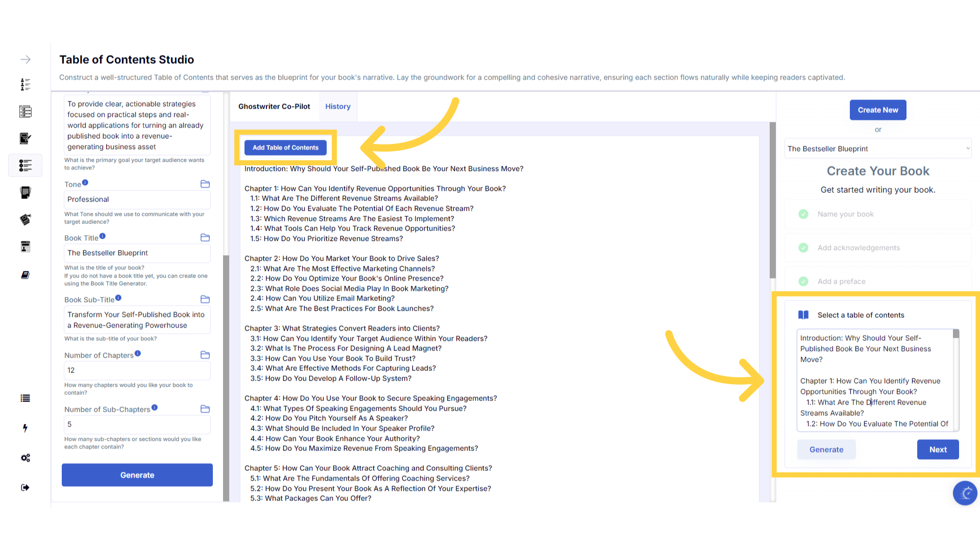This screenshot has width=980, height=551.
Task: Open folder icon next to Tone
Action: [205, 184]
